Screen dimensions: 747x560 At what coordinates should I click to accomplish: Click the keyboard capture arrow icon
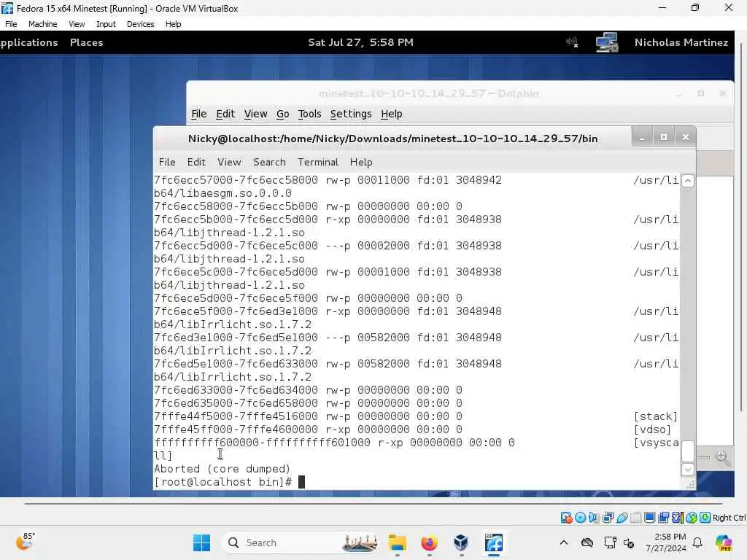point(705,518)
